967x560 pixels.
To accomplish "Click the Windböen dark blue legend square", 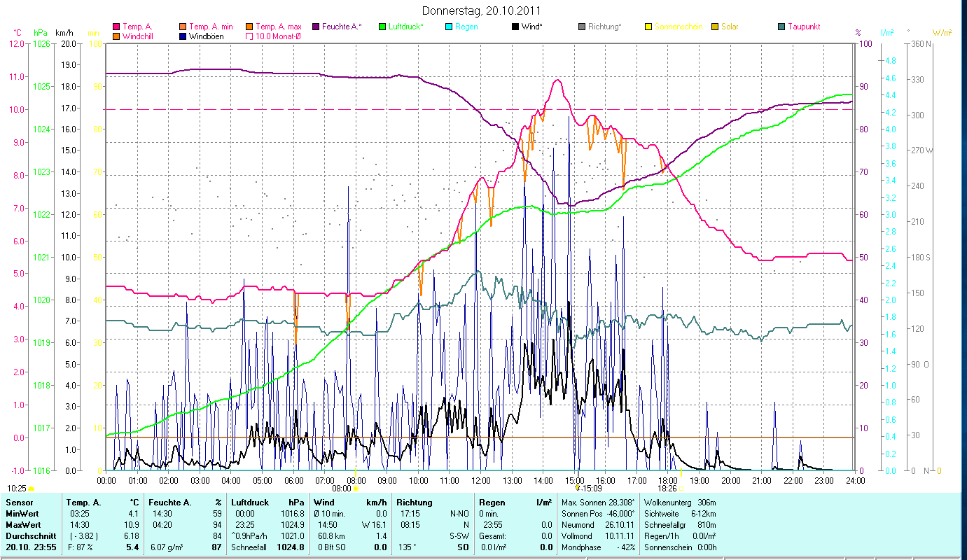I will click(183, 36).
